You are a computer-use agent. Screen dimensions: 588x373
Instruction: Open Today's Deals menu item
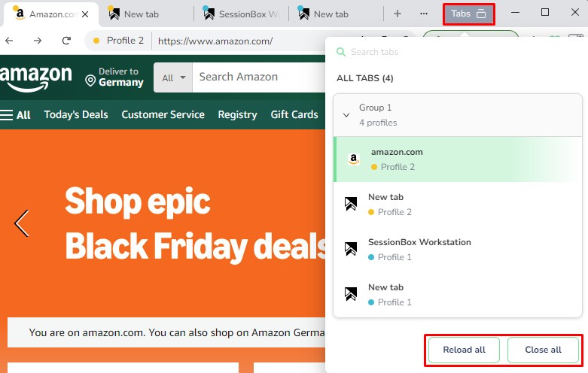(x=76, y=114)
